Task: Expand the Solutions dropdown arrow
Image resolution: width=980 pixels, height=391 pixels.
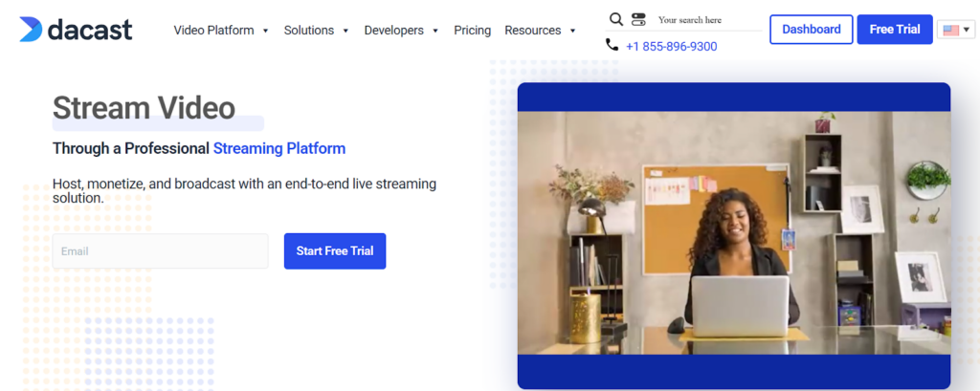Action: 345,31
